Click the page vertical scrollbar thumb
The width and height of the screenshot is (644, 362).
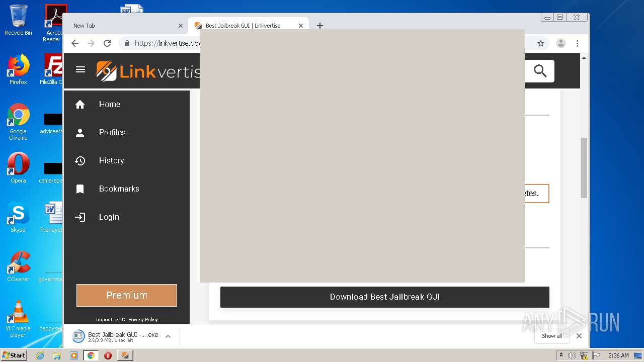point(584,167)
